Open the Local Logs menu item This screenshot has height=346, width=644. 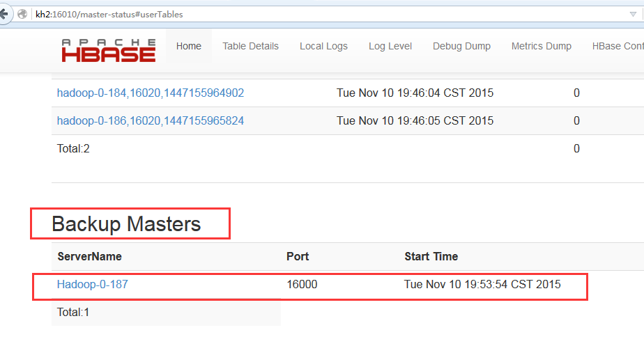[x=323, y=46]
